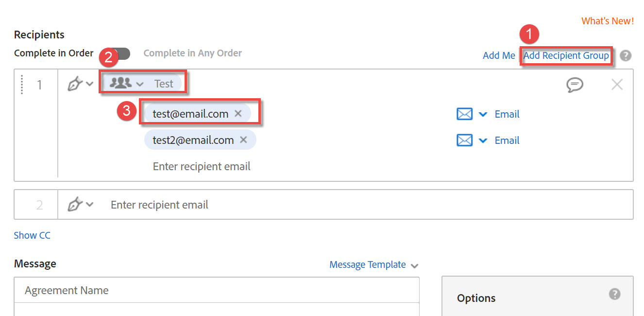Click envelope icon for test2@email.com

click(465, 140)
